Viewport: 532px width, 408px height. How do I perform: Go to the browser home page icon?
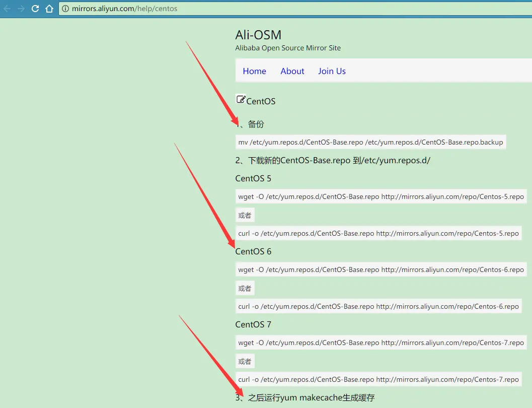pos(49,9)
